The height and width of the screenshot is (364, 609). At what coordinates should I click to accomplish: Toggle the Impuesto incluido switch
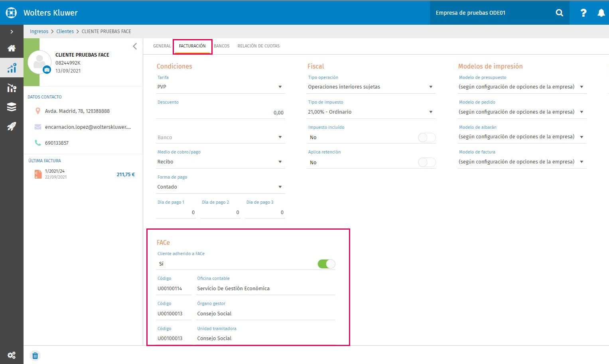[426, 138]
